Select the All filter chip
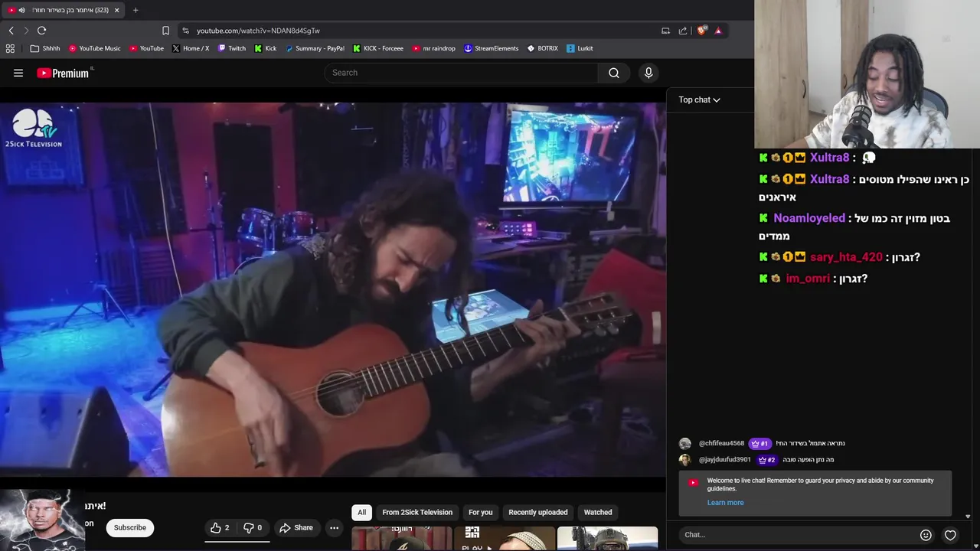The height and width of the screenshot is (551, 980). 361,512
